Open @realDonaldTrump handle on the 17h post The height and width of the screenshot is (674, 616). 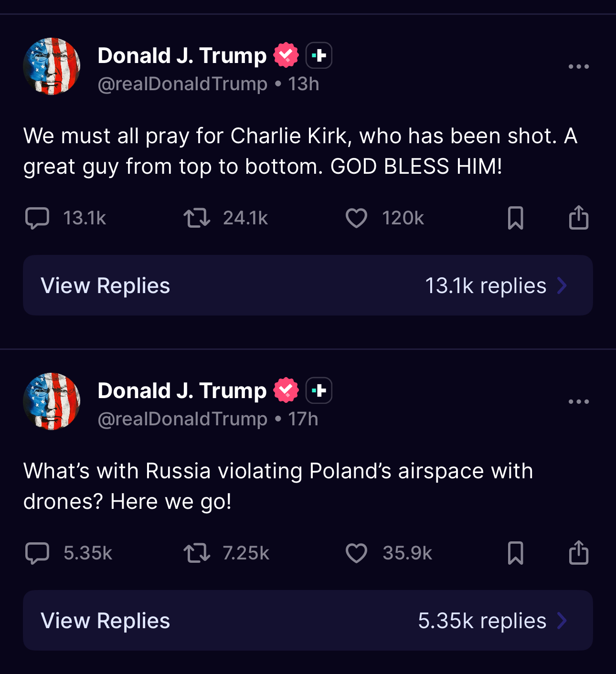coord(182,419)
